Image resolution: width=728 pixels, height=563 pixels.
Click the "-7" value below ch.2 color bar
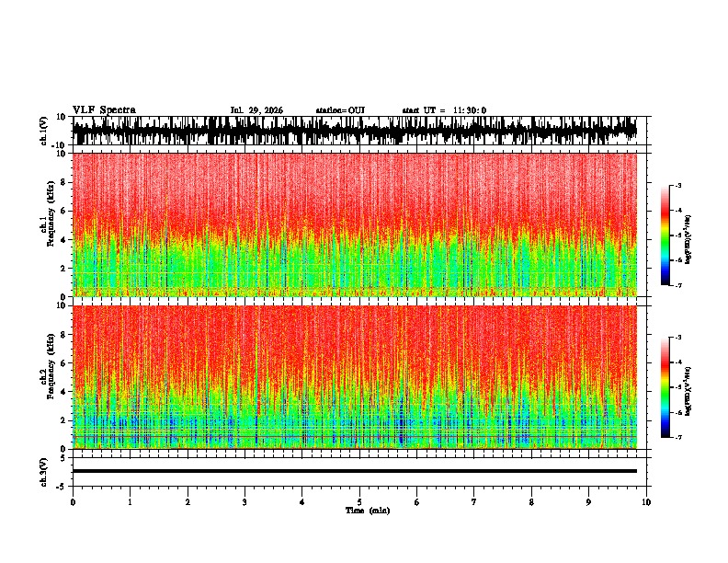tap(677, 438)
